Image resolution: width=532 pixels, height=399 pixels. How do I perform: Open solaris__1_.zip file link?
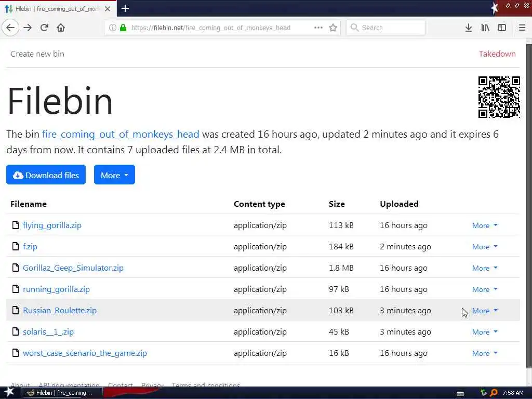click(48, 332)
